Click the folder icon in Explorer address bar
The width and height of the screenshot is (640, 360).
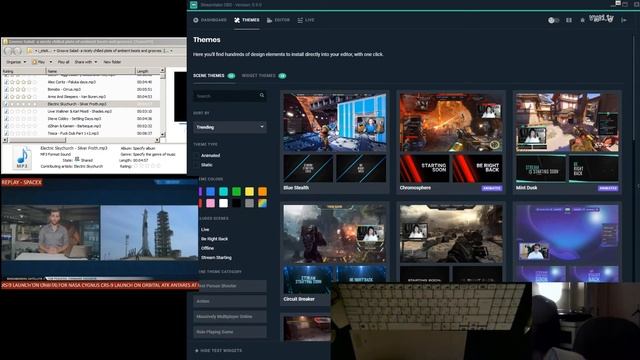(30, 51)
